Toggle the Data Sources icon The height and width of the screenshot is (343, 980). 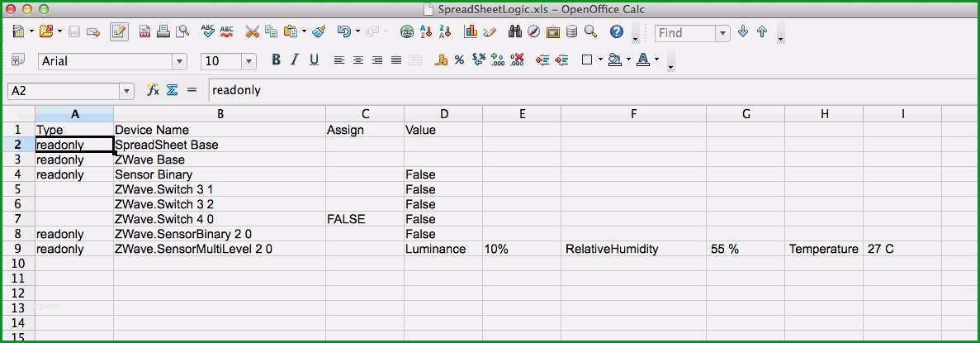coord(571,31)
